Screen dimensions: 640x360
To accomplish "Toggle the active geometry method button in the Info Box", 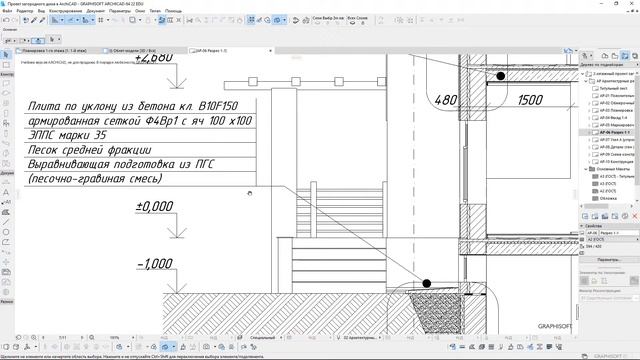I will point(38,40).
